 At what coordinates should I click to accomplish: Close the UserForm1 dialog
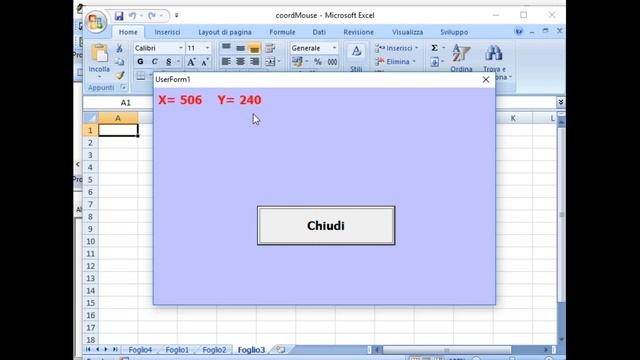click(x=486, y=80)
